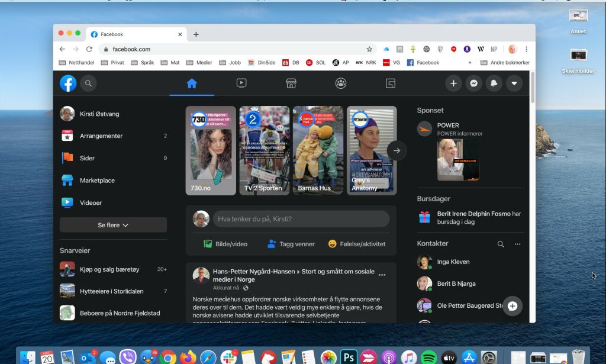Show the hidden bookmarks overflow chevron
The height and width of the screenshot is (364, 606).
(470, 63)
